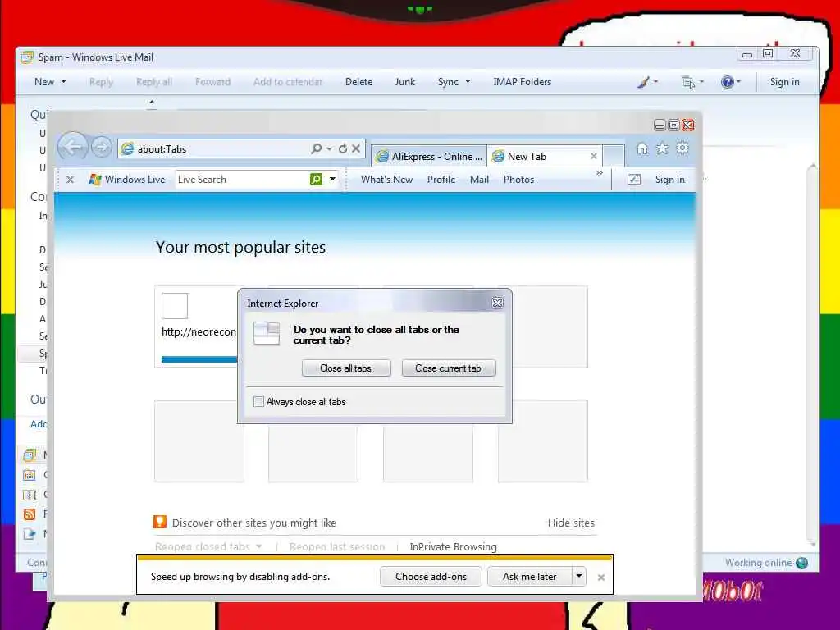Click the checkmark icon beside toolbar Sign in
Screen dimensions: 840x630
click(634, 180)
